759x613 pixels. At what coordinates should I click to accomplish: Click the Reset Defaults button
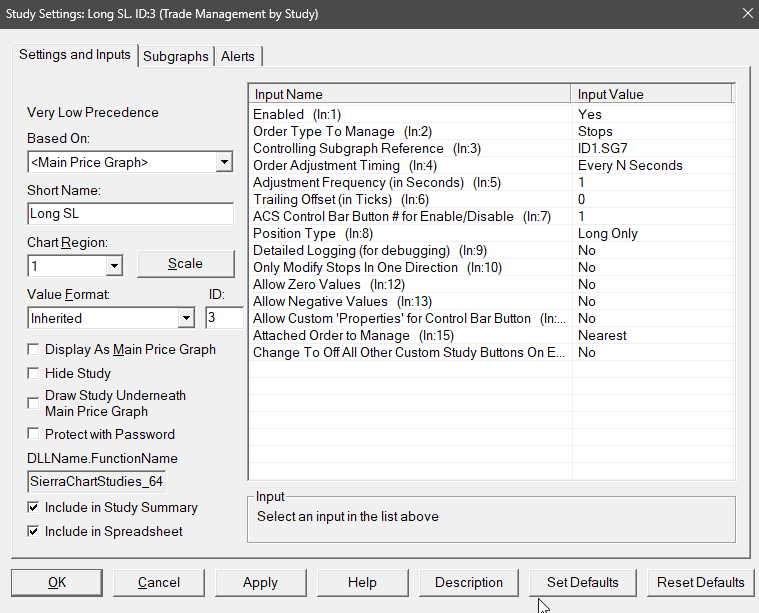tap(700, 582)
